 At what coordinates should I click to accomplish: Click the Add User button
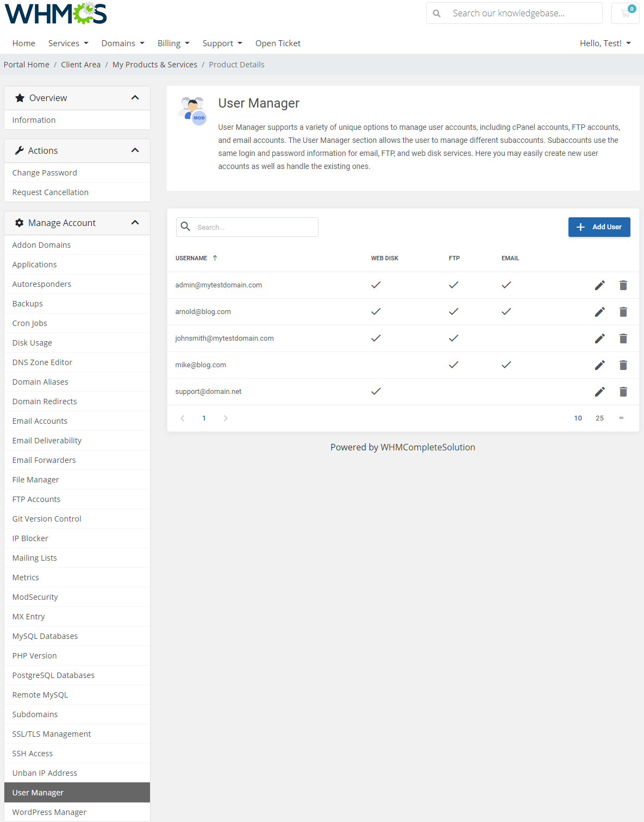[x=599, y=227]
